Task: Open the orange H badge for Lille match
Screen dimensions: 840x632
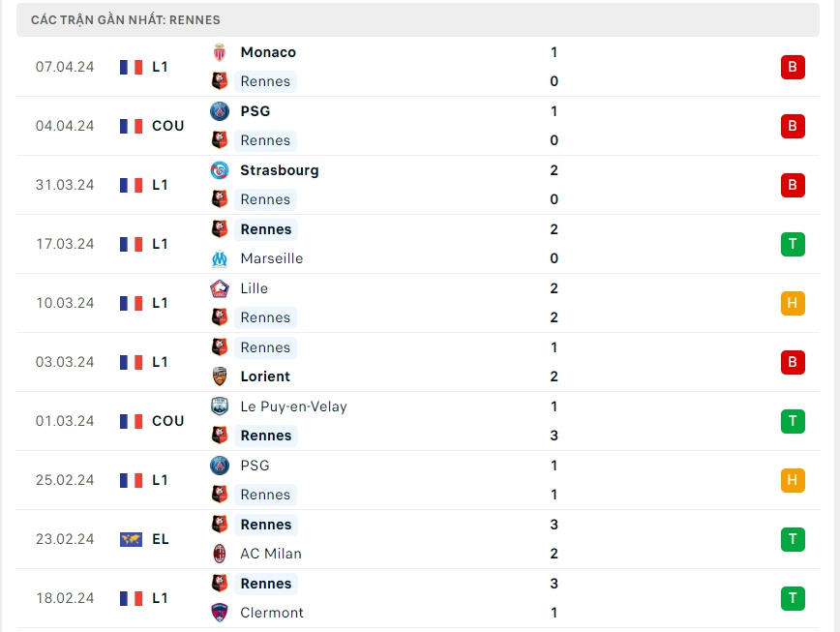Action: click(793, 303)
